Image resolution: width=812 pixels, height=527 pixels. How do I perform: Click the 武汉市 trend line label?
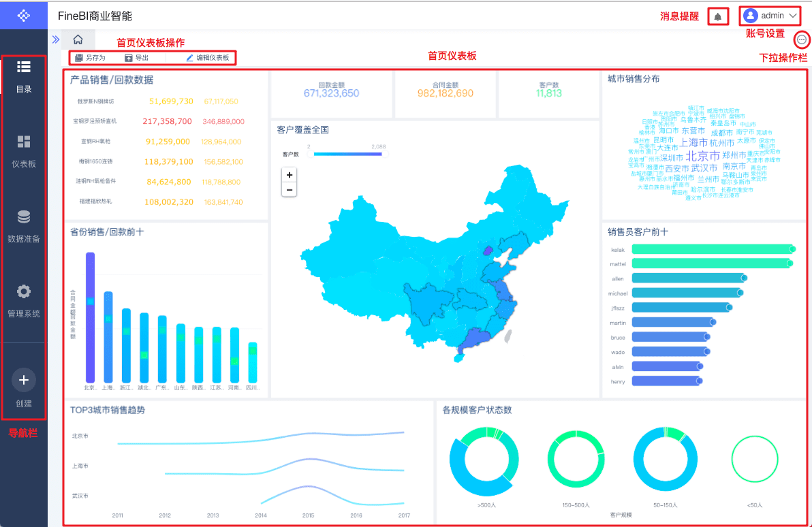click(80, 496)
